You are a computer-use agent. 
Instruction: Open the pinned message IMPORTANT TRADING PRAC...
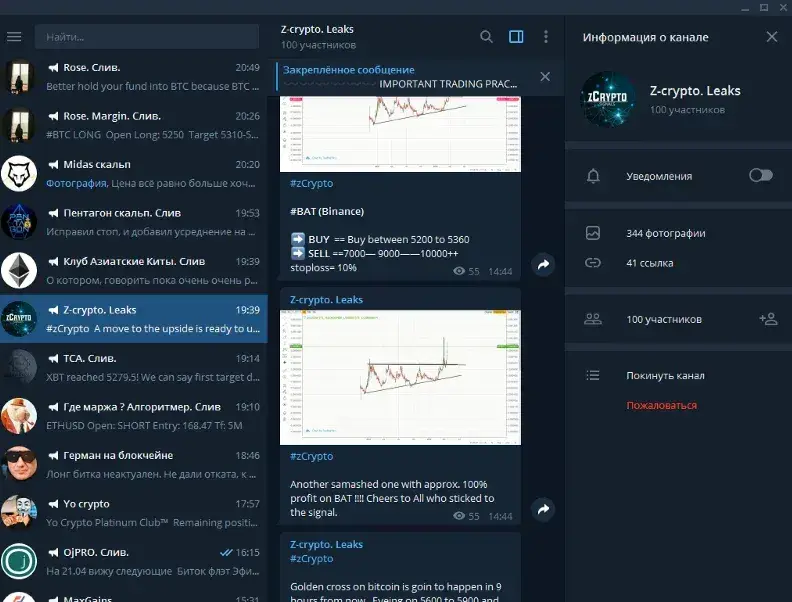click(400, 77)
